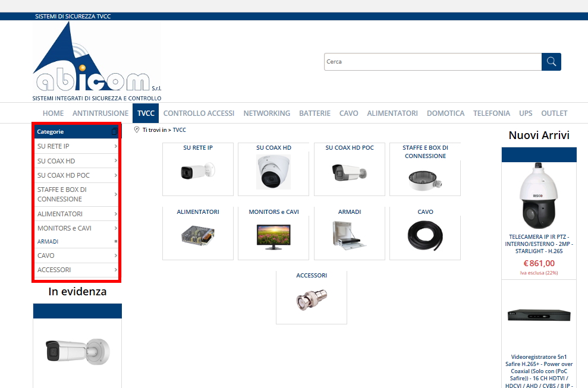The width and height of the screenshot is (588, 388).
Task: Open TELECAMERA IP IR PTZ product link
Action: [x=539, y=244]
